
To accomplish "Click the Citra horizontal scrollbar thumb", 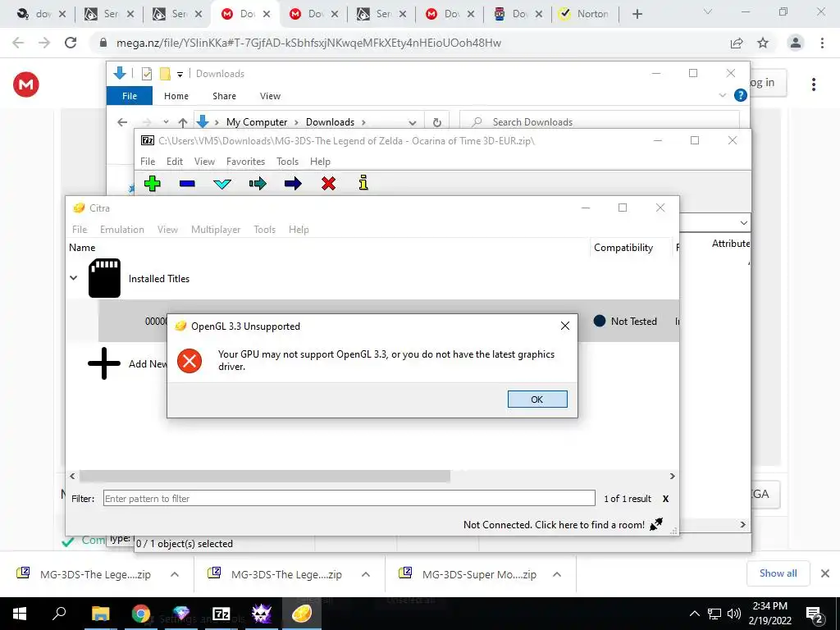I will (265, 477).
